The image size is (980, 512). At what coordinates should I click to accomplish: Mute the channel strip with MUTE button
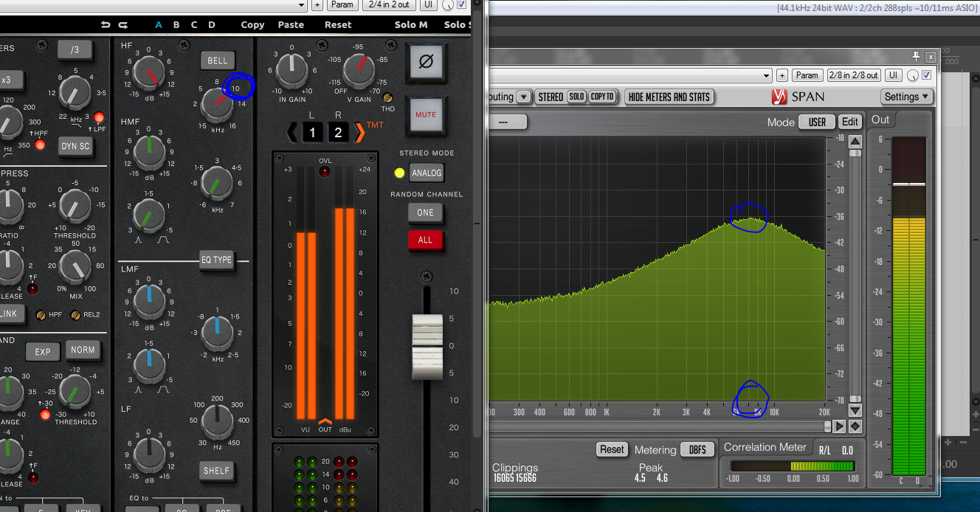(426, 115)
